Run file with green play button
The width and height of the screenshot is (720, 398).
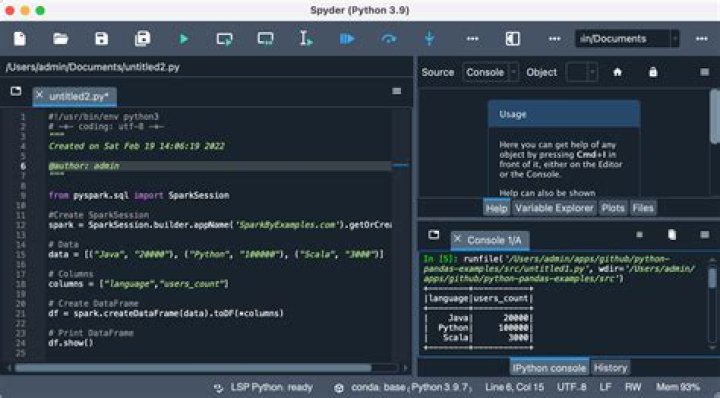[x=184, y=39]
